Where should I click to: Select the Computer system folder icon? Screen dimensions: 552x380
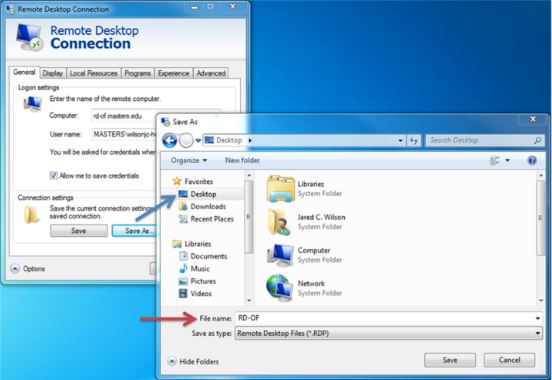point(280,255)
